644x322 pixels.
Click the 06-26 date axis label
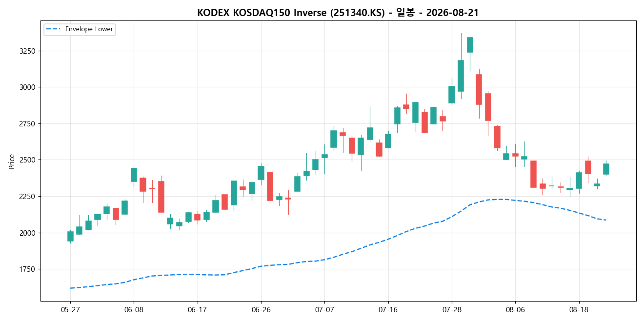click(x=261, y=310)
